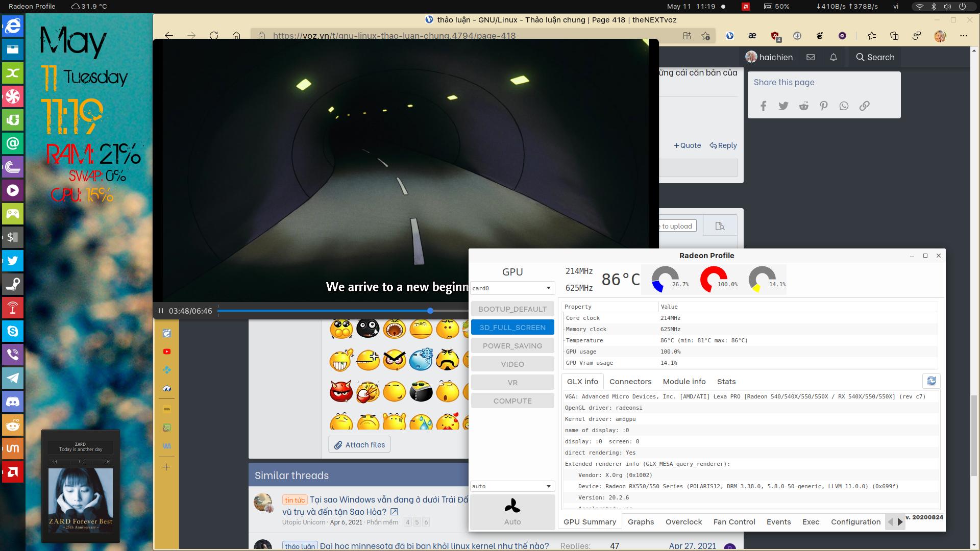The width and height of the screenshot is (980, 551).
Task: Open forum Search
Action: [x=875, y=57]
